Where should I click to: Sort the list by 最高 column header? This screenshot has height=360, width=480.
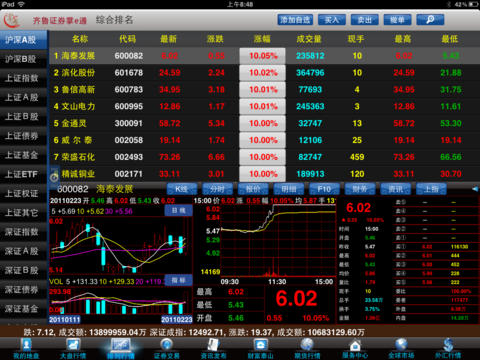(403, 39)
